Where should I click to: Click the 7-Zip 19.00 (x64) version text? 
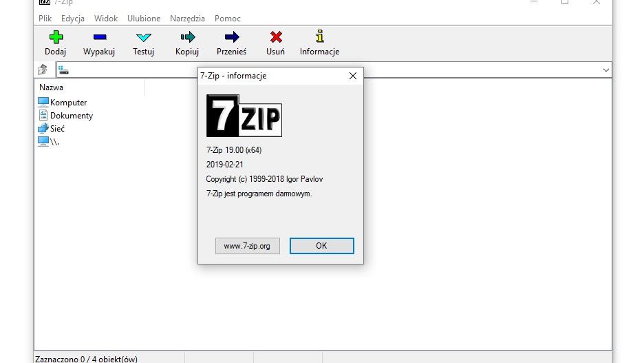tap(234, 150)
